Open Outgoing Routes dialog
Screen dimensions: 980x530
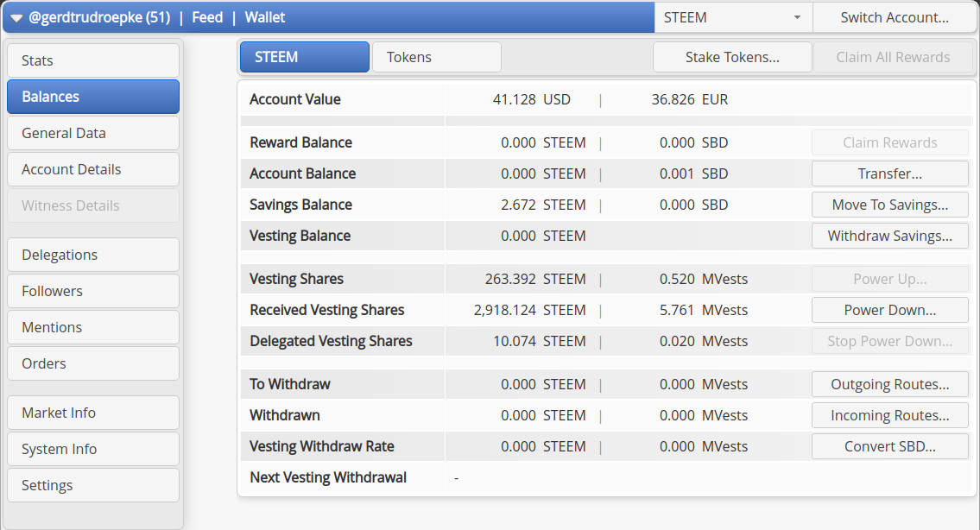click(x=890, y=384)
